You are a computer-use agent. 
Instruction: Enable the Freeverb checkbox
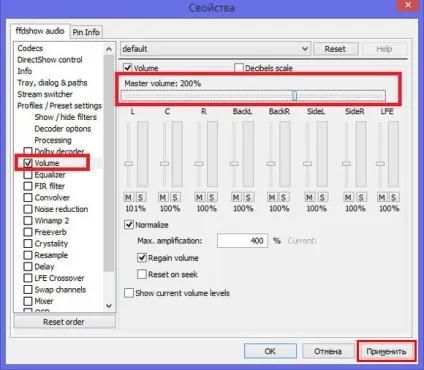coord(28,232)
